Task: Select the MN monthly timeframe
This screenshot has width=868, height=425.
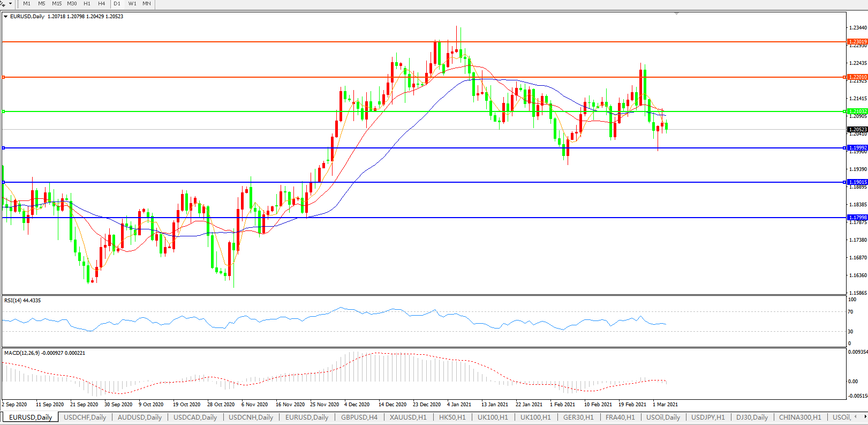Action: coord(147,4)
